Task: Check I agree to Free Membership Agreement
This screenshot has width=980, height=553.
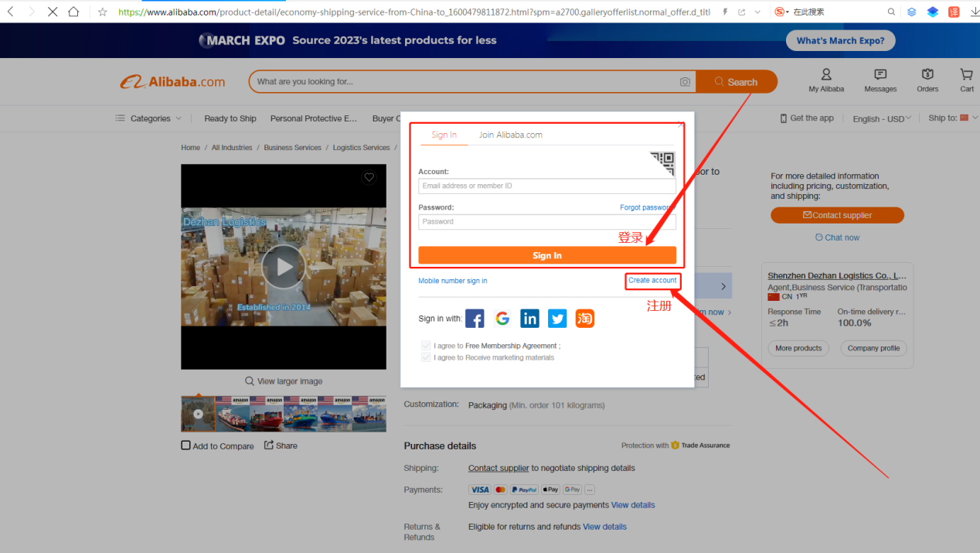Action: (x=426, y=346)
